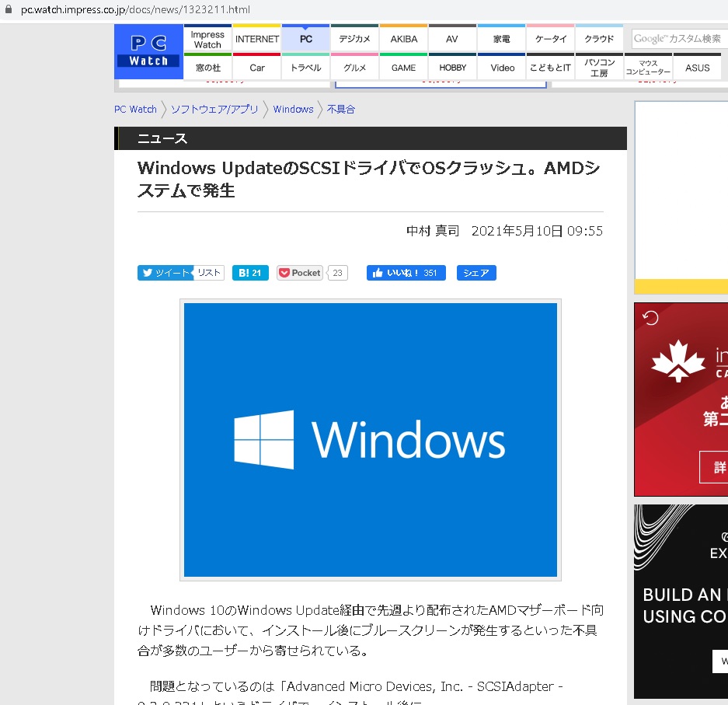This screenshot has height=705, width=728.
Task: Select the PC site tab
Action: [306, 39]
